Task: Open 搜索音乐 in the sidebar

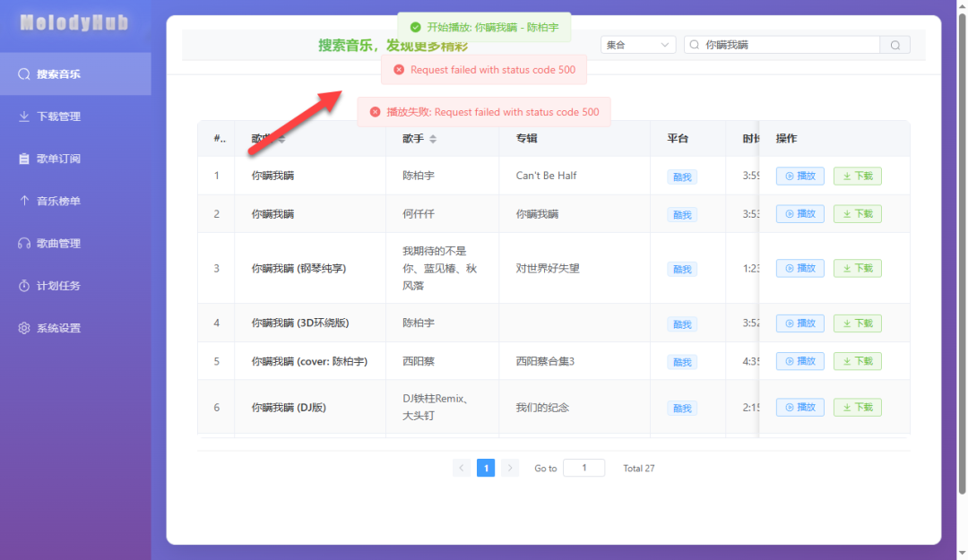Action: [58, 74]
